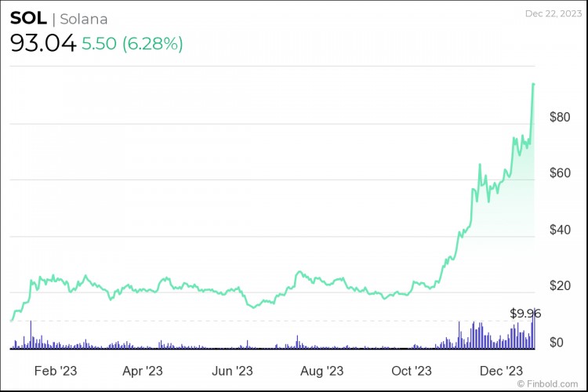Click the 93.04 current price

point(43,44)
